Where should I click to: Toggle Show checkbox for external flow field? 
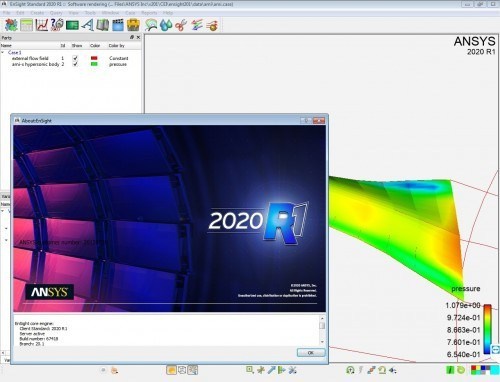point(75,58)
